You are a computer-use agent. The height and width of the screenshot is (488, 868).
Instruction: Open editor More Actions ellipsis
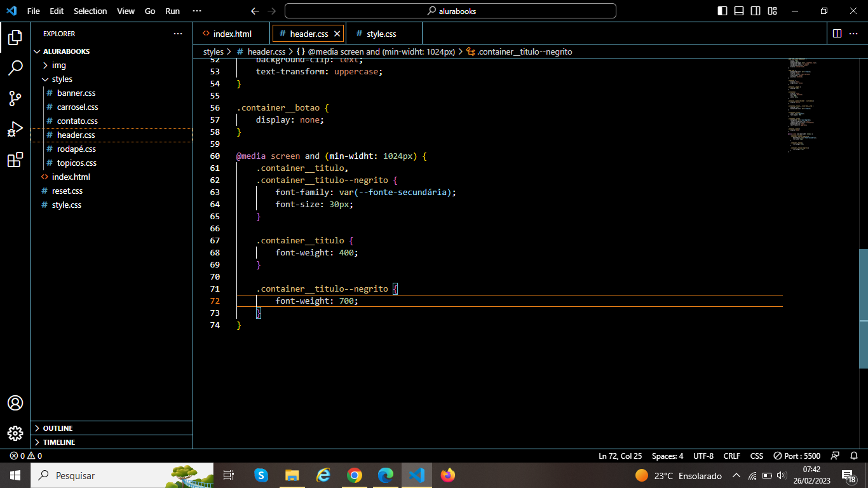(x=855, y=33)
